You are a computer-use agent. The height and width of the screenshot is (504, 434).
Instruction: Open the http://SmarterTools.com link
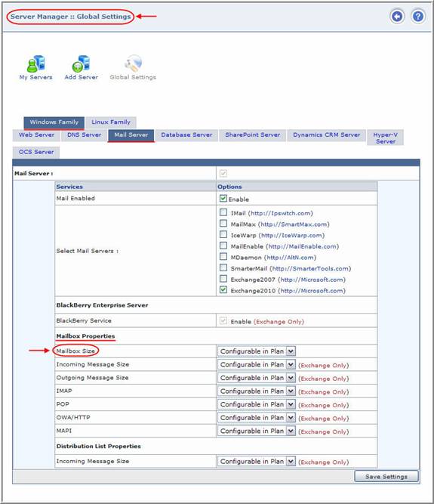tap(310, 269)
